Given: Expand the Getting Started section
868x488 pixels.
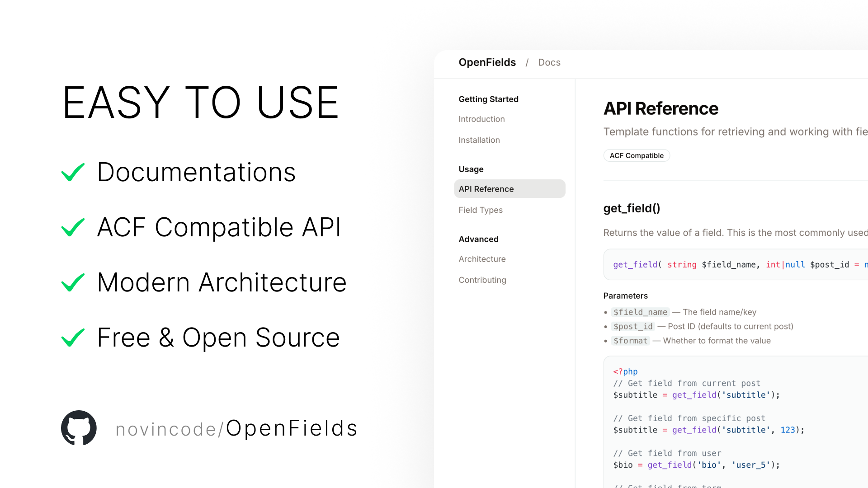Looking at the screenshot, I should pos(488,99).
